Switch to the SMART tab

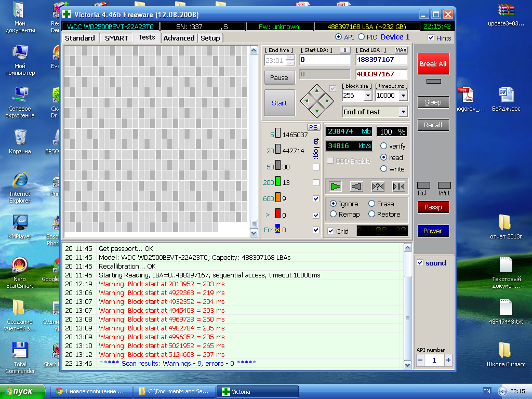(116, 38)
